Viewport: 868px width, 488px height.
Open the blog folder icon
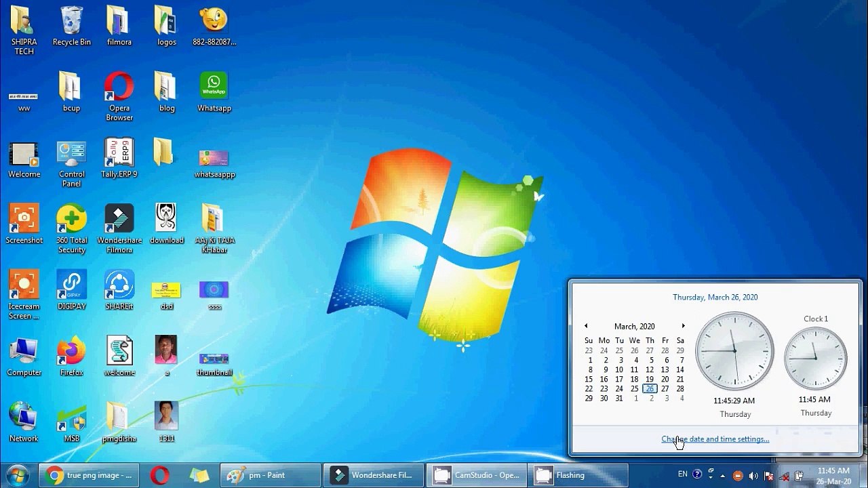click(166, 92)
